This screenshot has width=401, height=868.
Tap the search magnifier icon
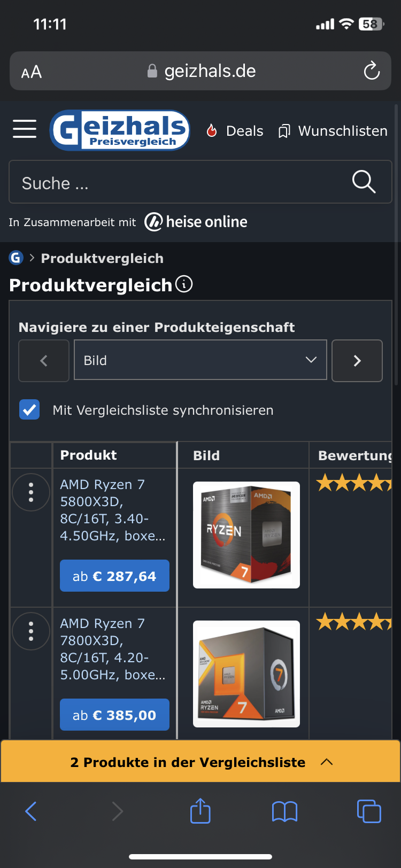pyautogui.click(x=364, y=182)
